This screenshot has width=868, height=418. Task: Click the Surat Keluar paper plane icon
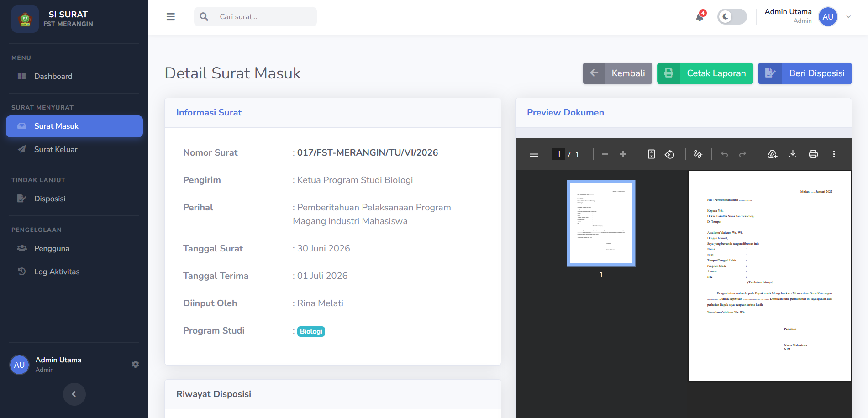tap(21, 149)
